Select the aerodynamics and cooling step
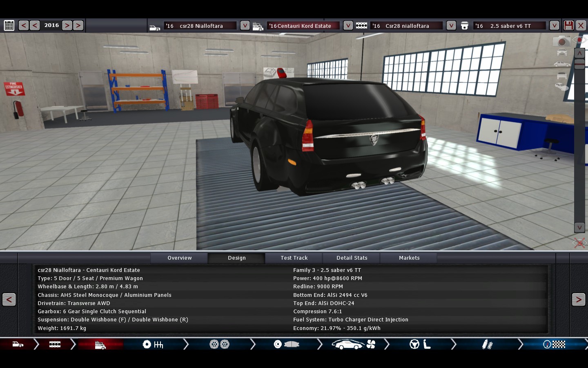Viewport: 588px width, 368px height. [353, 345]
